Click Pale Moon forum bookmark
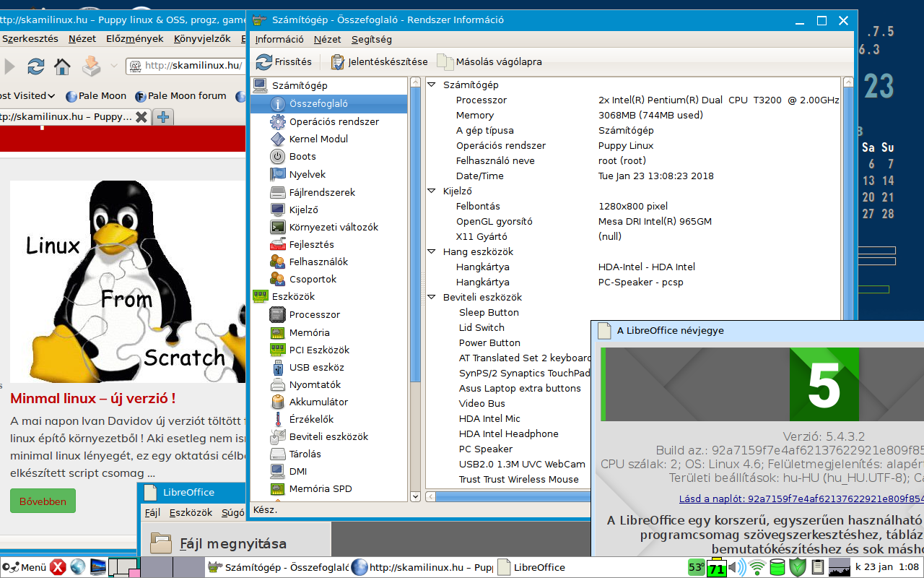The width and height of the screenshot is (924, 578). pyautogui.click(x=180, y=95)
